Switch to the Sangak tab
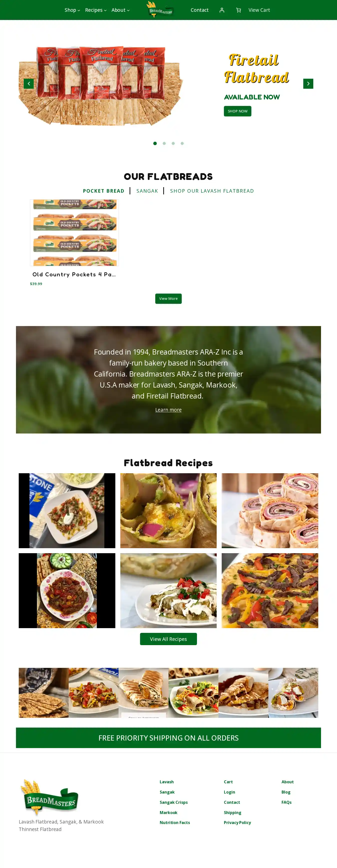337x868 pixels. (147, 191)
